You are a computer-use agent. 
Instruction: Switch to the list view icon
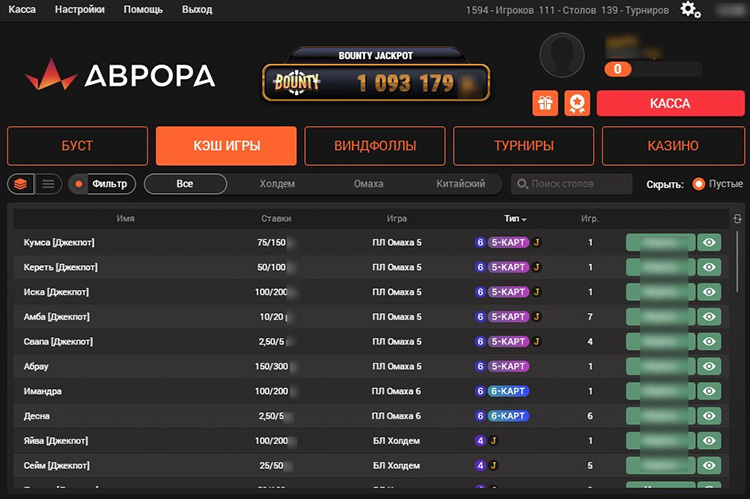(x=48, y=184)
